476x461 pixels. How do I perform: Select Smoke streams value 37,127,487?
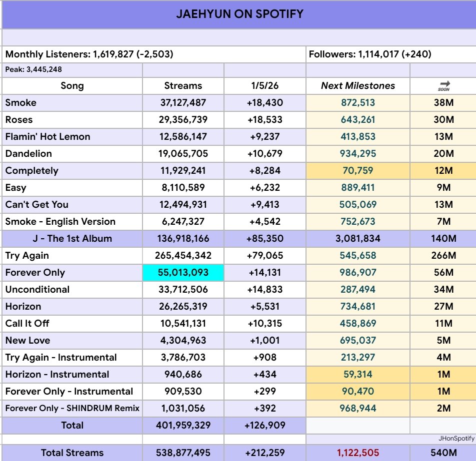point(183,103)
